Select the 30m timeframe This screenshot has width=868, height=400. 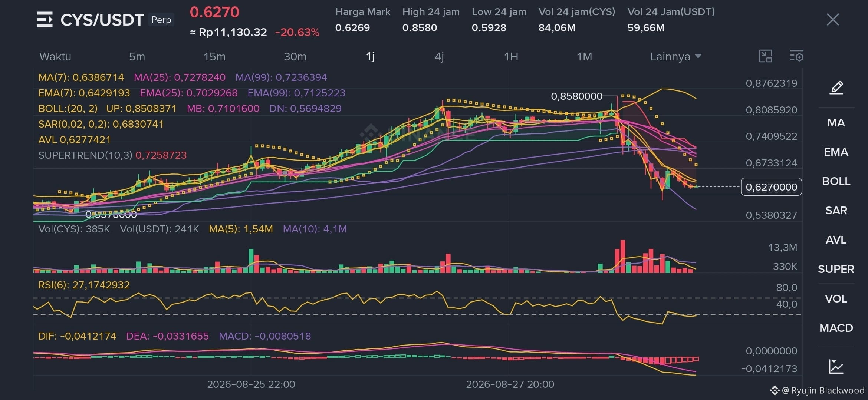click(295, 57)
